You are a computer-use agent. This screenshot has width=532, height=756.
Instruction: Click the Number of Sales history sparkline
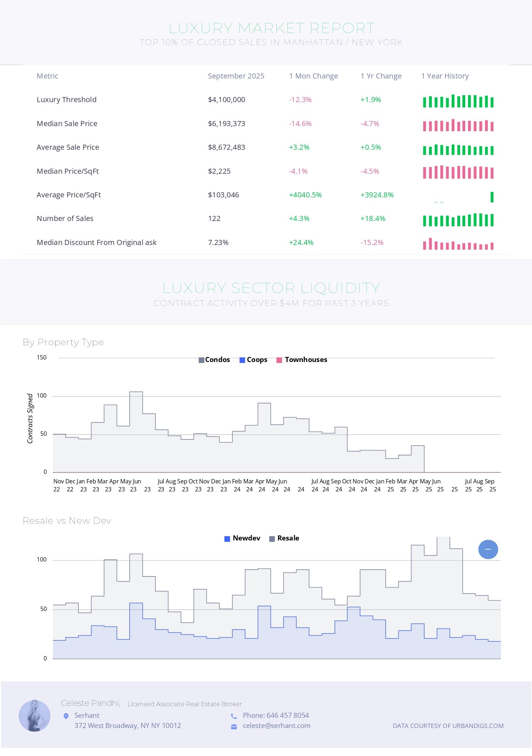click(458, 220)
